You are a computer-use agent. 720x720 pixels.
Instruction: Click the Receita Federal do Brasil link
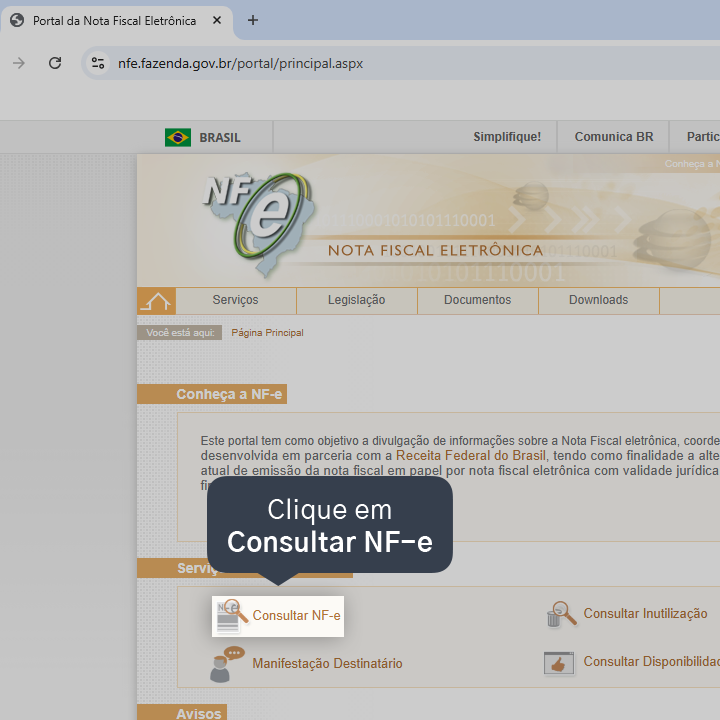(471, 456)
